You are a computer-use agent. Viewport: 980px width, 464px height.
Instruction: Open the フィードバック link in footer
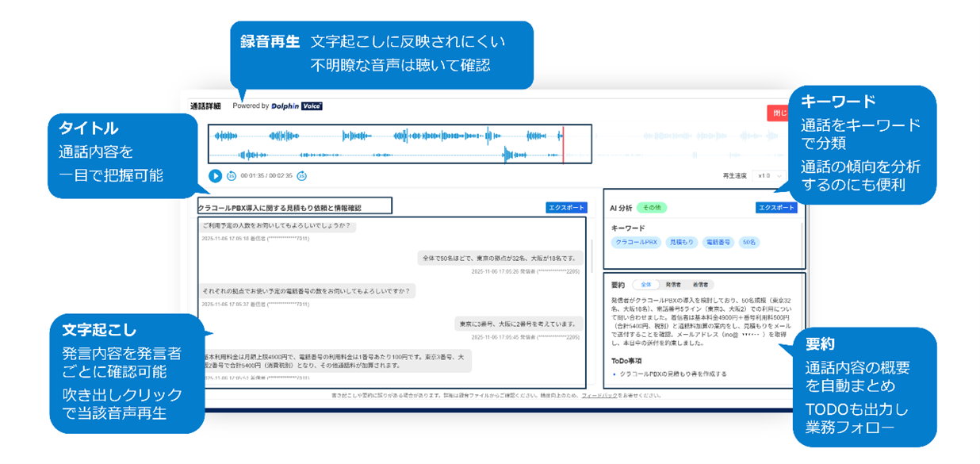coord(600,395)
